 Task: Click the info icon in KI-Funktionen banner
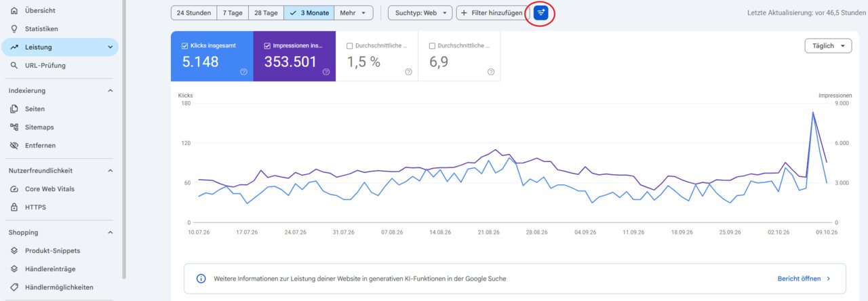point(201,279)
